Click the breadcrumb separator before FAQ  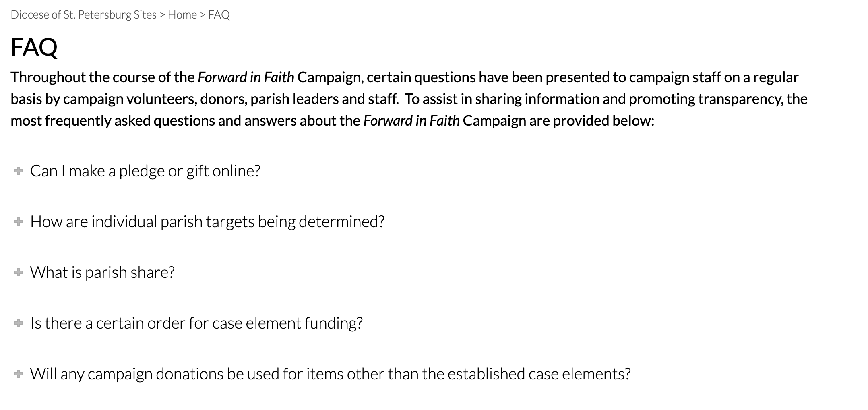[203, 15]
